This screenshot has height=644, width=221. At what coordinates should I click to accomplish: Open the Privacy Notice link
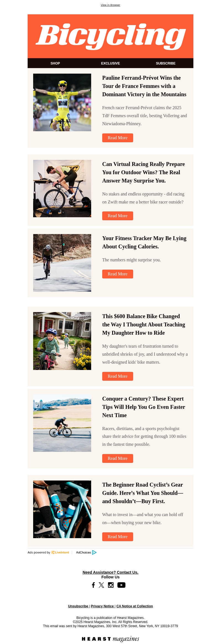102,606
